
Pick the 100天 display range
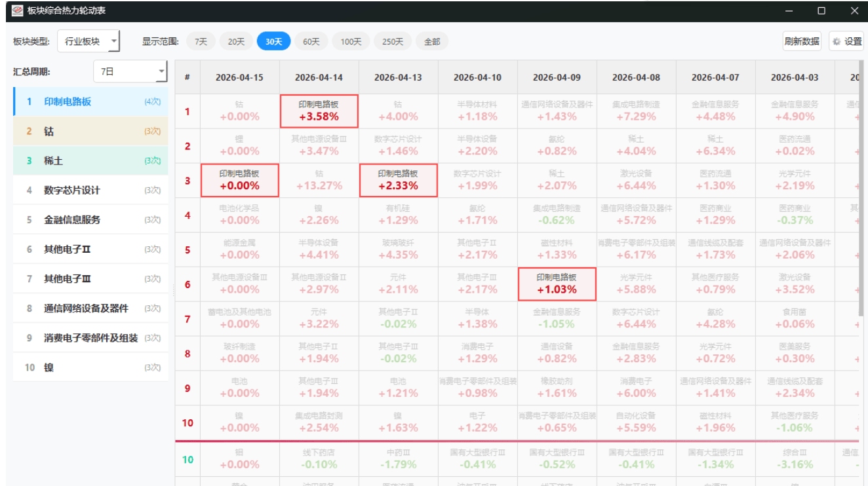click(351, 41)
